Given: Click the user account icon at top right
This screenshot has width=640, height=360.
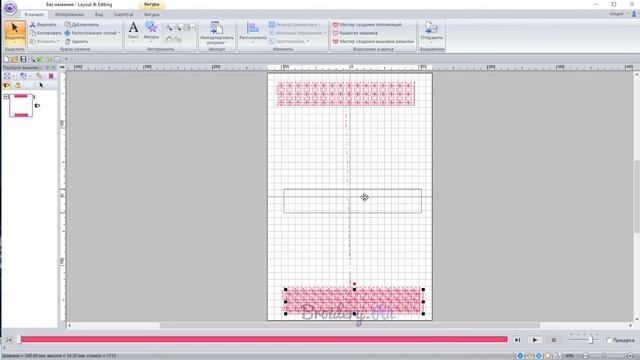Looking at the screenshot, I should [634, 14].
